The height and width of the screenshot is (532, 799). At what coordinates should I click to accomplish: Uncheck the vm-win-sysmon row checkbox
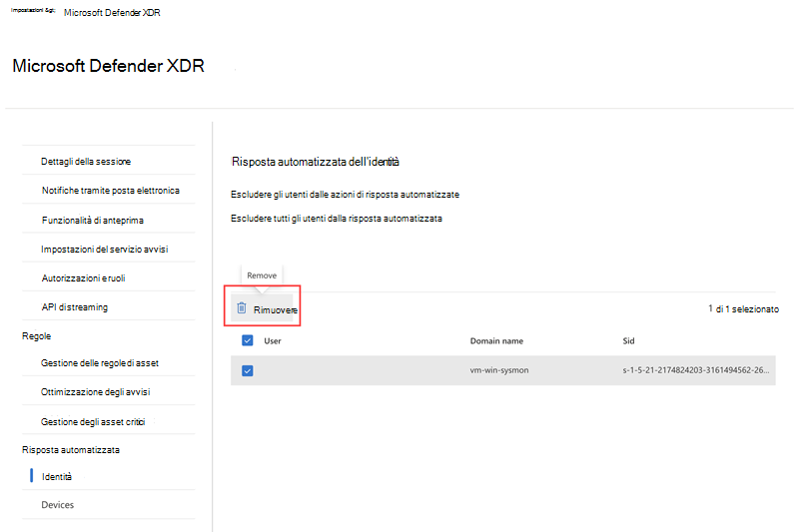(248, 370)
